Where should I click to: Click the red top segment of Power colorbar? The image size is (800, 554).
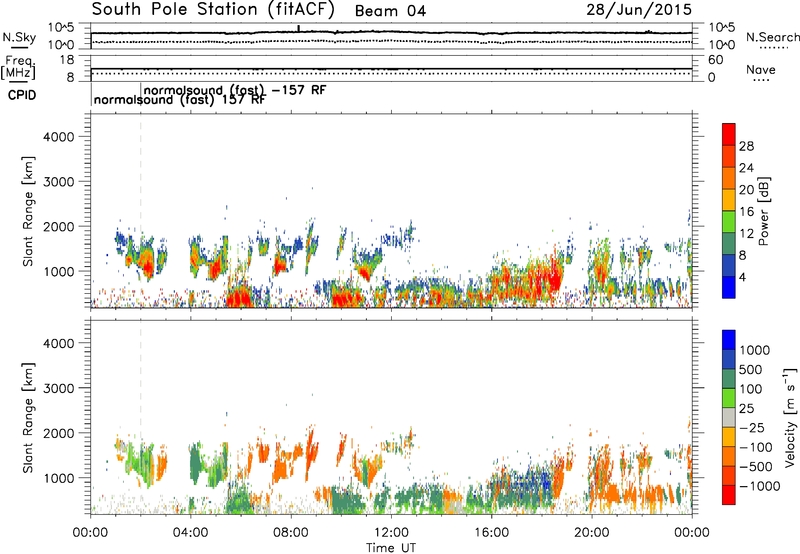(729, 134)
